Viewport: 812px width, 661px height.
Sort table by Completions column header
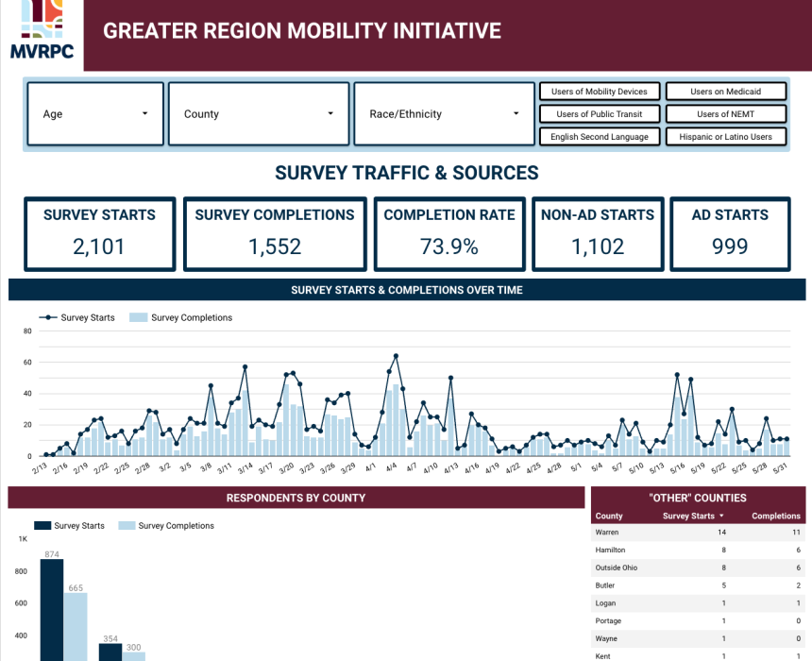point(776,516)
